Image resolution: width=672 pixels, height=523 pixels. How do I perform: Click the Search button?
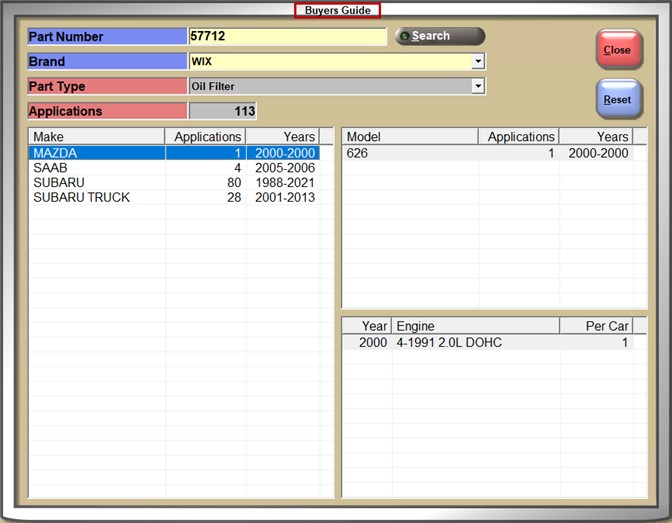[x=439, y=36]
